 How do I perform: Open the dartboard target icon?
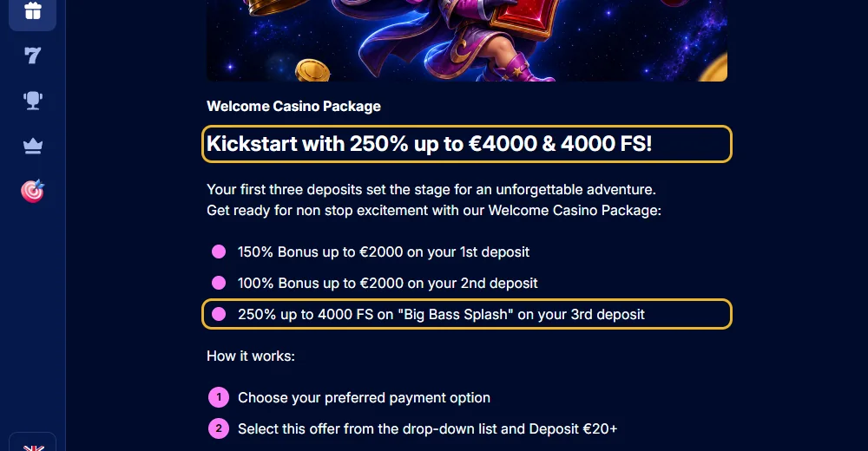pos(33,191)
